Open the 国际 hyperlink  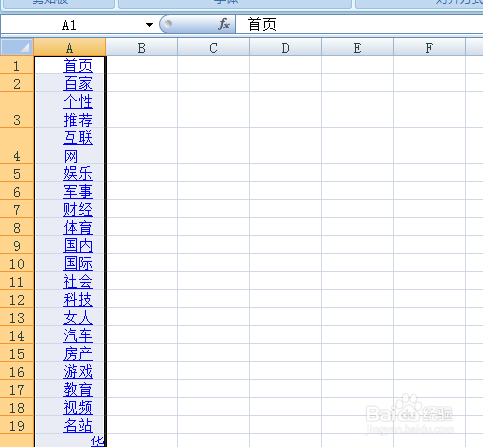pyautogui.click(x=78, y=263)
